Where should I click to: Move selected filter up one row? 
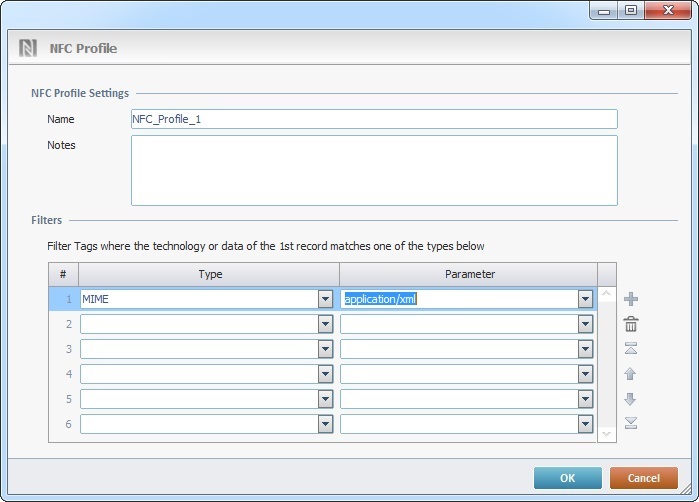[630, 374]
